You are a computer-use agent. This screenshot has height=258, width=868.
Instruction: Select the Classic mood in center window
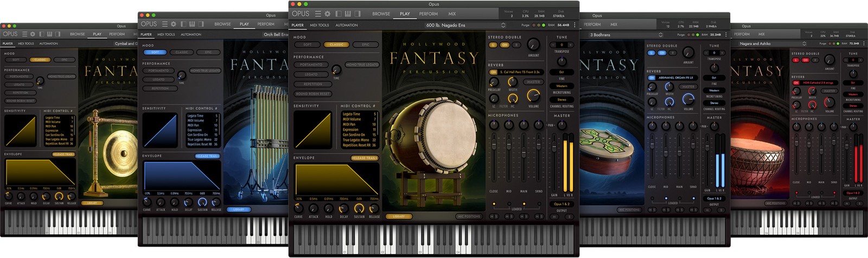[x=336, y=45]
